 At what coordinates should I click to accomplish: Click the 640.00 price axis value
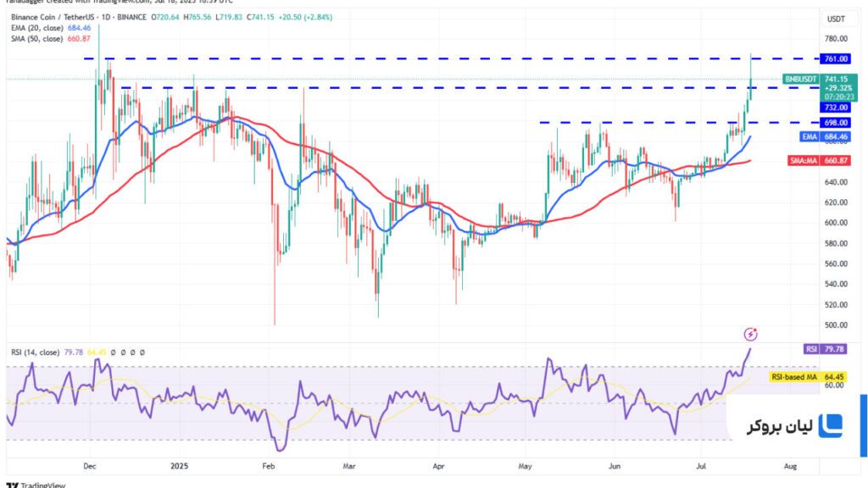836,182
